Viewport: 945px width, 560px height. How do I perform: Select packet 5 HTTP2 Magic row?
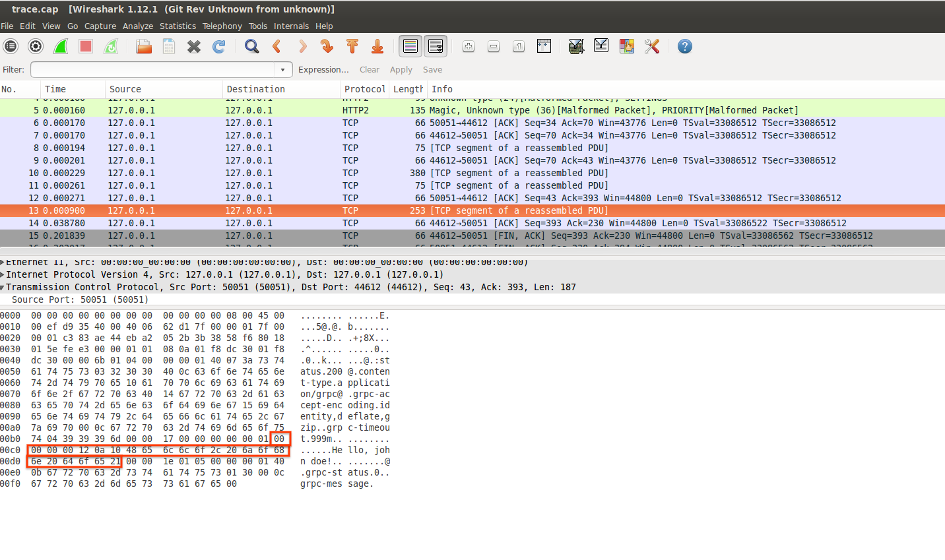click(x=472, y=111)
